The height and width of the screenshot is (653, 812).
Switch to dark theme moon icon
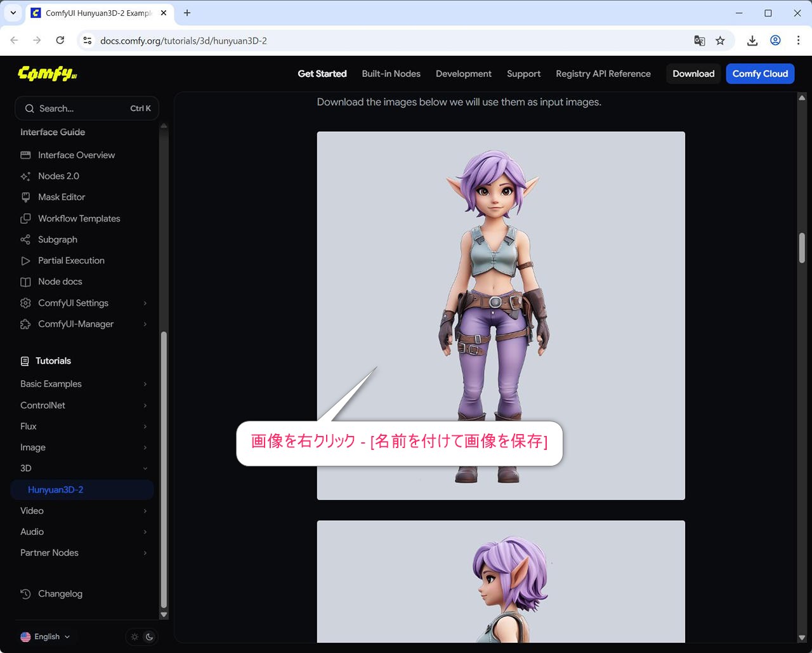point(150,637)
